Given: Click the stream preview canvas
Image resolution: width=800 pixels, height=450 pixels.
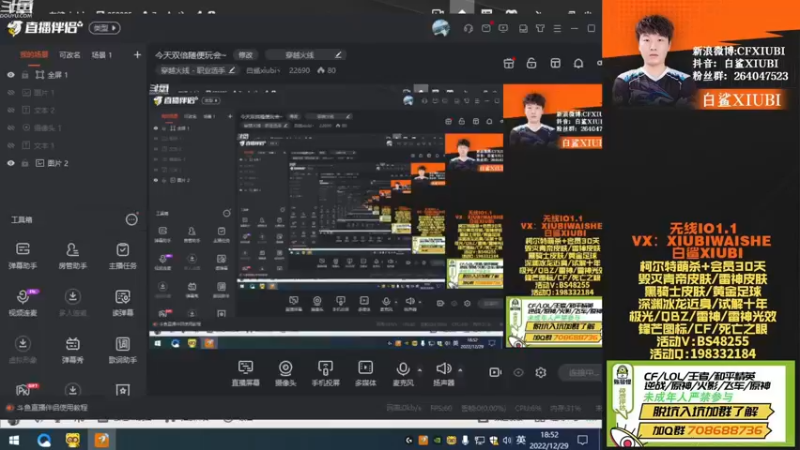Looking at the screenshot, I should 376,217.
